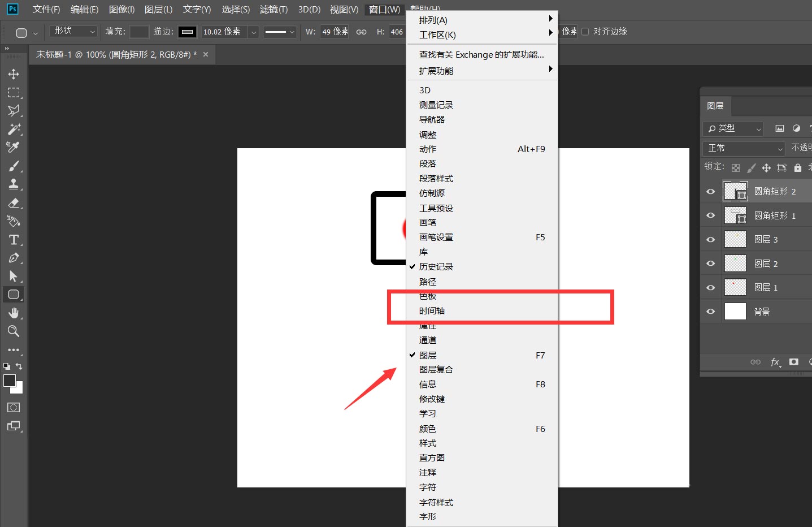Click 查找有关 Exchange 的扩展功能
This screenshot has width=812, height=527.
click(482, 55)
